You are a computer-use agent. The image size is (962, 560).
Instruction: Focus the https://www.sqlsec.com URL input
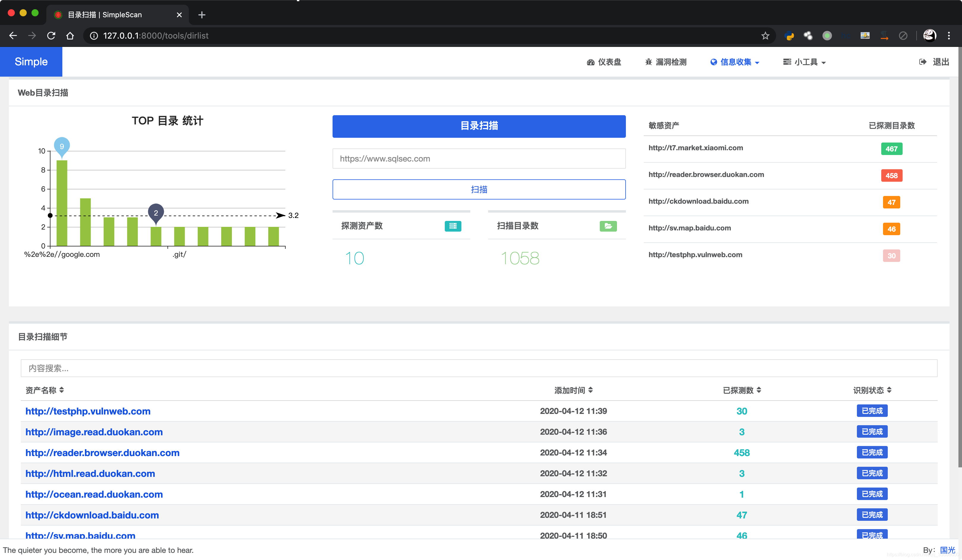coord(479,159)
